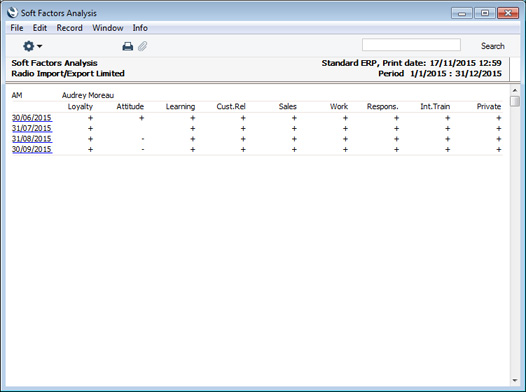This screenshot has height=392, width=526.
Task: Click the AM employee code
Action: pos(17,95)
